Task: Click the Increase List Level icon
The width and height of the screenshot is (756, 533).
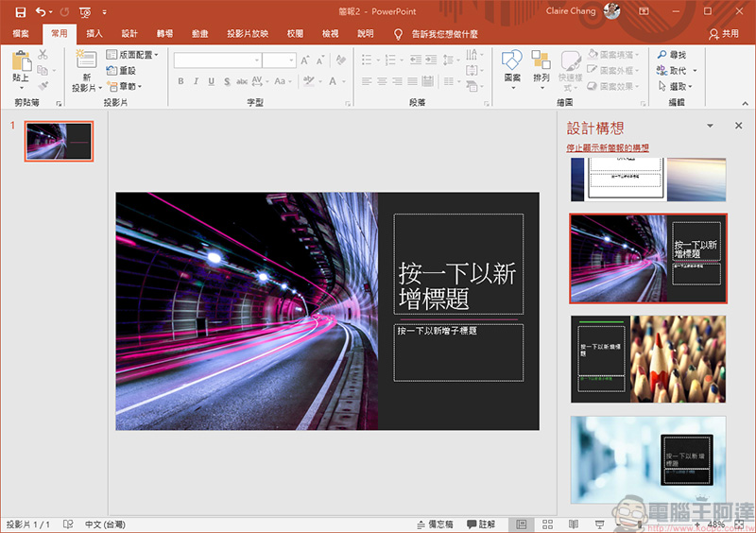Action: pyautogui.click(x=431, y=60)
